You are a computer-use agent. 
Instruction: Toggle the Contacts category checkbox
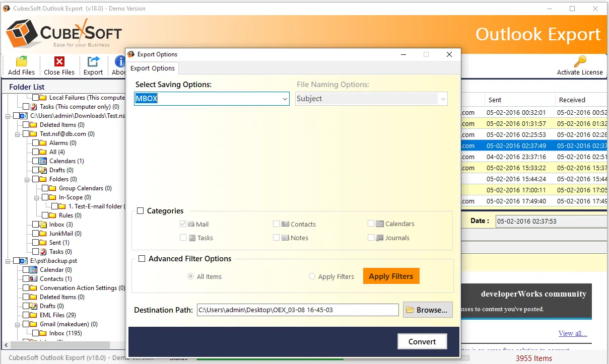click(x=277, y=224)
